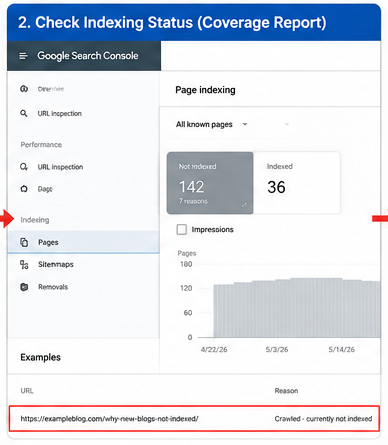The image size is (388, 445).
Task: Click the 'Crawled - currently not indexed' reason
Action: coord(323,419)
